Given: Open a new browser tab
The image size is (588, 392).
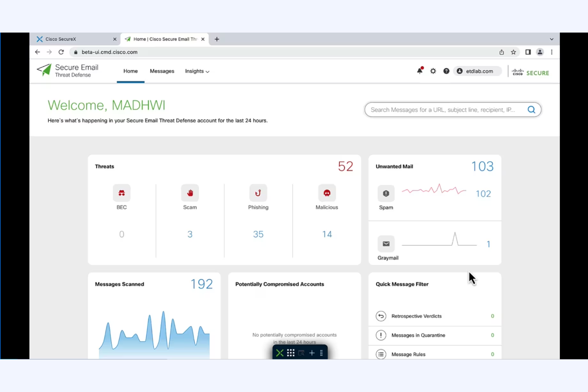Looking at the screenshot, I should pyautogui.click(x=217, y=39).
